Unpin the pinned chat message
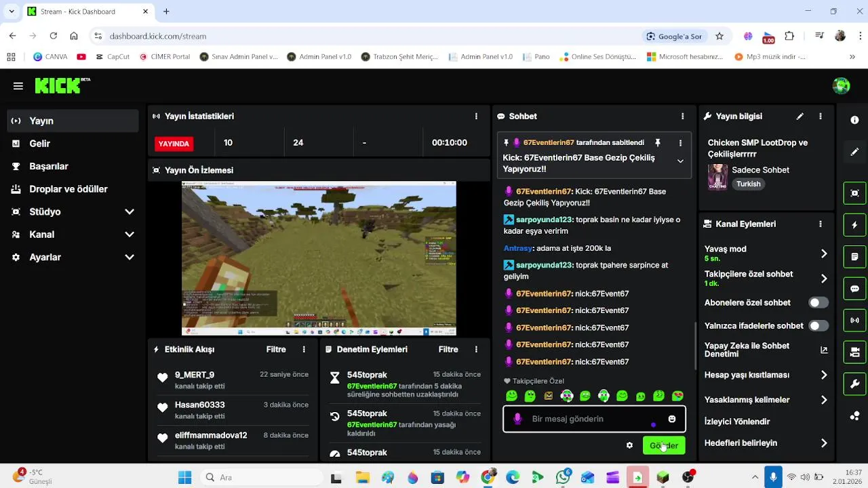 click(657, 143)
